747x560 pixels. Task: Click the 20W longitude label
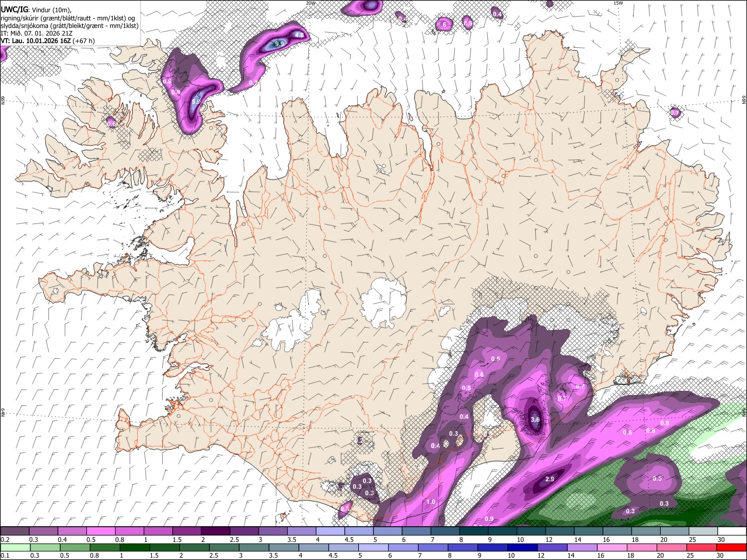click(310, 3)
